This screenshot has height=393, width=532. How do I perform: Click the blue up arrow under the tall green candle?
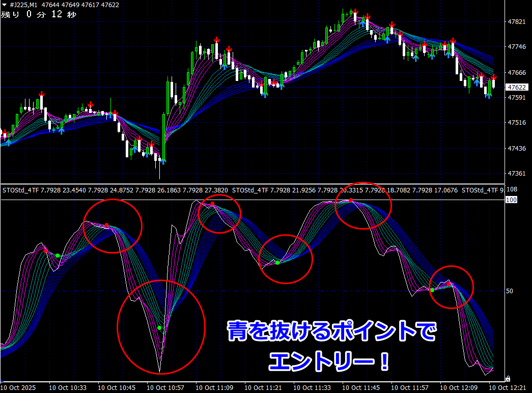tap(163, 161)
